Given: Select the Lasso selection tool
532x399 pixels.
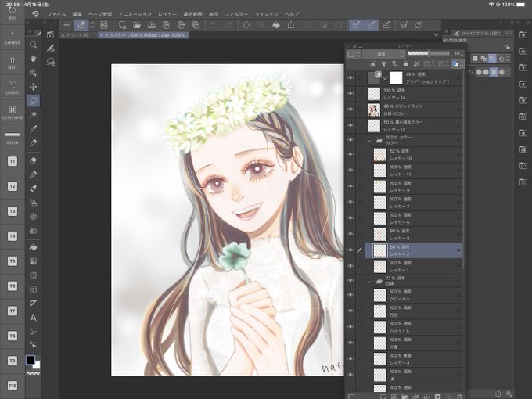Looking at the screenshot, I should (x=33, y=100).
